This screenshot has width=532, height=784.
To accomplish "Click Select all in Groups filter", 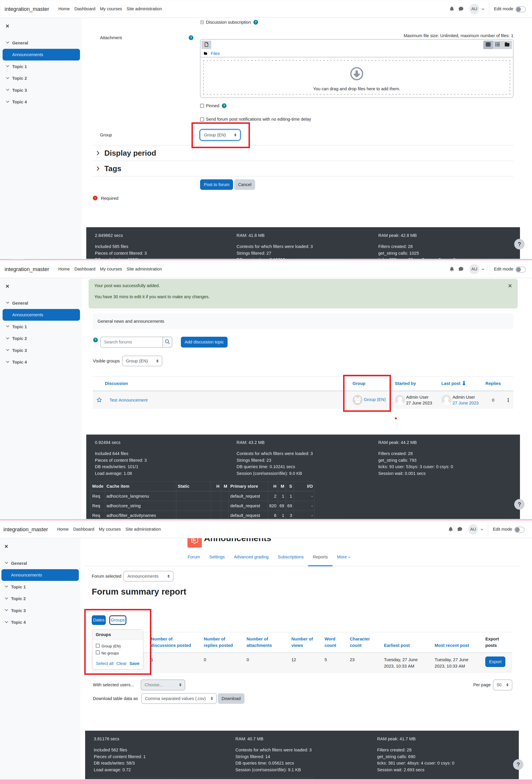I will click(105, 664).
